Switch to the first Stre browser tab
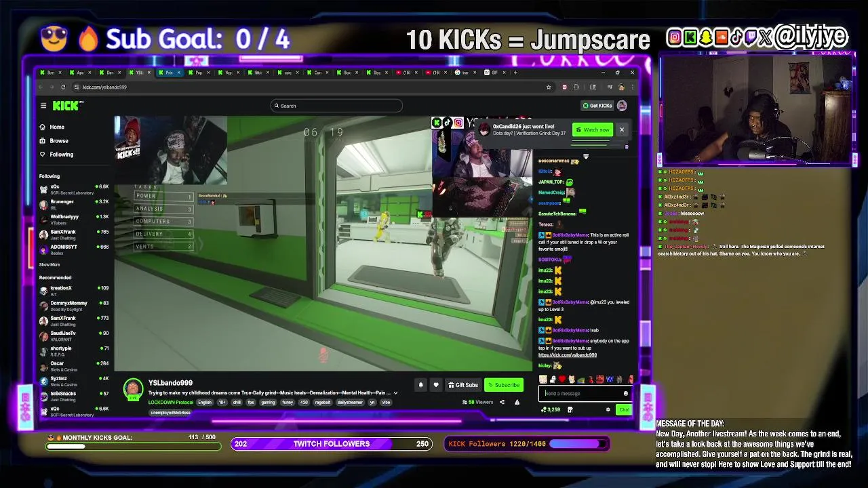The width and height of the screenshot is (868, 488). [50, 73]
